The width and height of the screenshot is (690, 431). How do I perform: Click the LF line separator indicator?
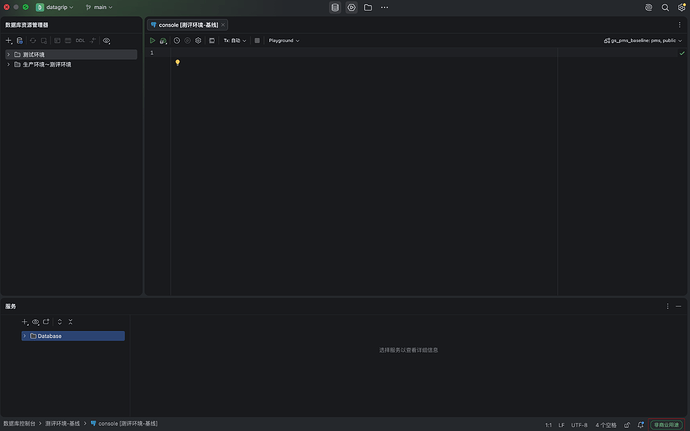562,425
